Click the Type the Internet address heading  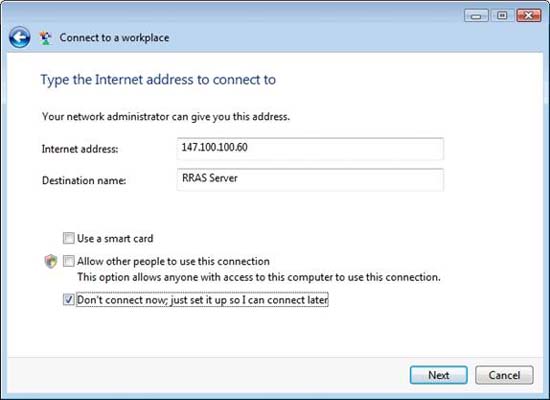(x=158, y=80)
